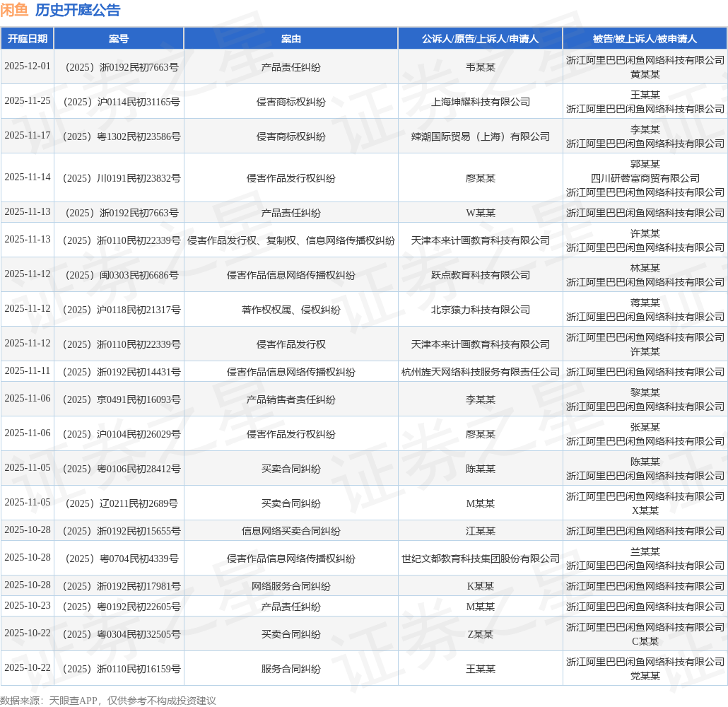Image resolution: width=728 pixels, height=707 pixels.
Task: Select date cell 2025-11-25
Action: pyautogui.click(x=28, y=101)
